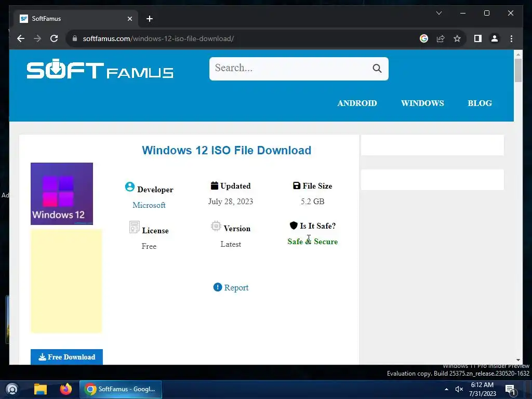Image resolution: width=532 pixels, height=399 pixels.
Task: Open the notification center icon
Action: click(510, 390)
